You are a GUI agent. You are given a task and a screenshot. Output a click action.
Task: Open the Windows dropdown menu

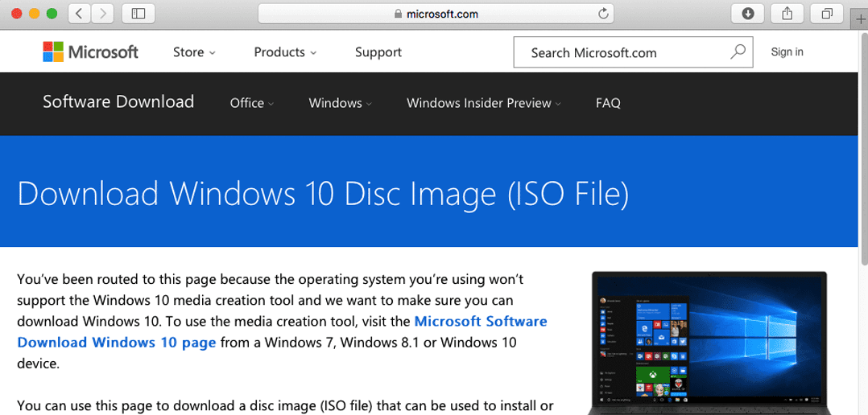[x=341, y=103]
